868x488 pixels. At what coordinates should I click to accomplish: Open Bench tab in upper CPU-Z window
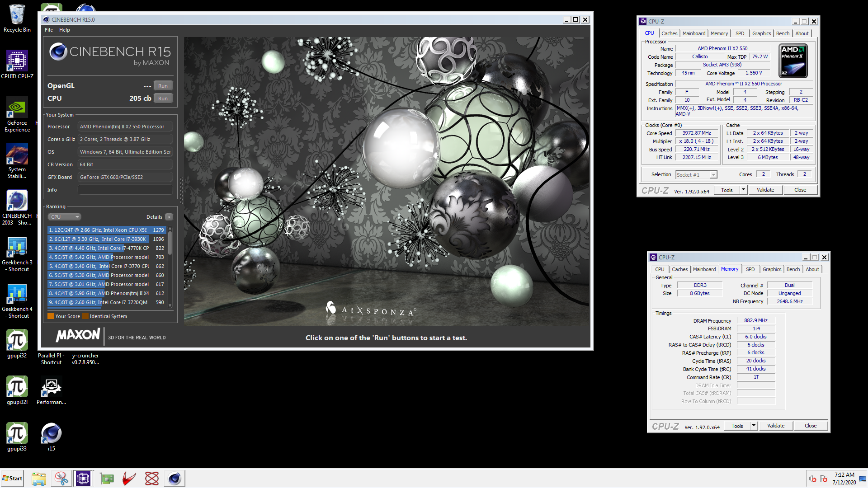pos(783,33)
